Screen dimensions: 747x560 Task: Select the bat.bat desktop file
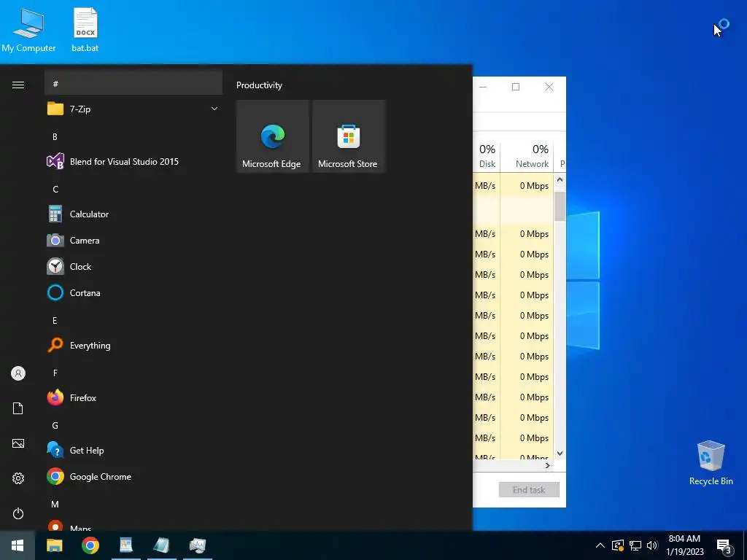tap(85, 30)
